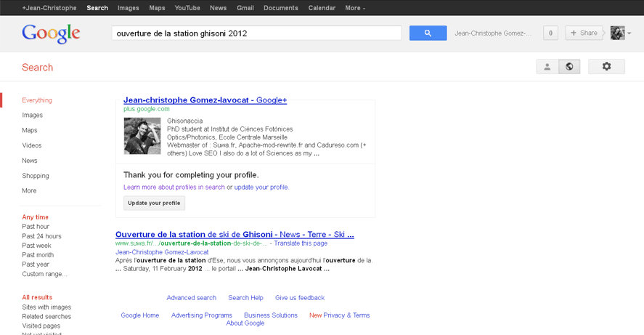This screenshot has width=644, height=335.
Task: Click the Update your profile button
Action: [x=154, y=203]
